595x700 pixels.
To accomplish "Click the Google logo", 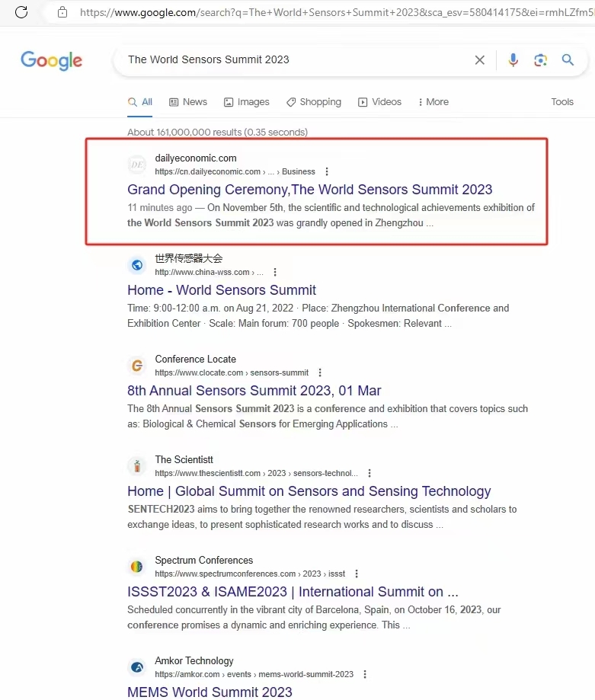I will pos(51,60).
